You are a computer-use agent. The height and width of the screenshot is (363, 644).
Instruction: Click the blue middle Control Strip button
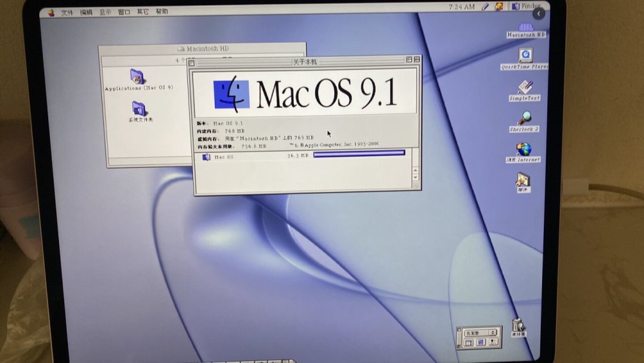481,342
